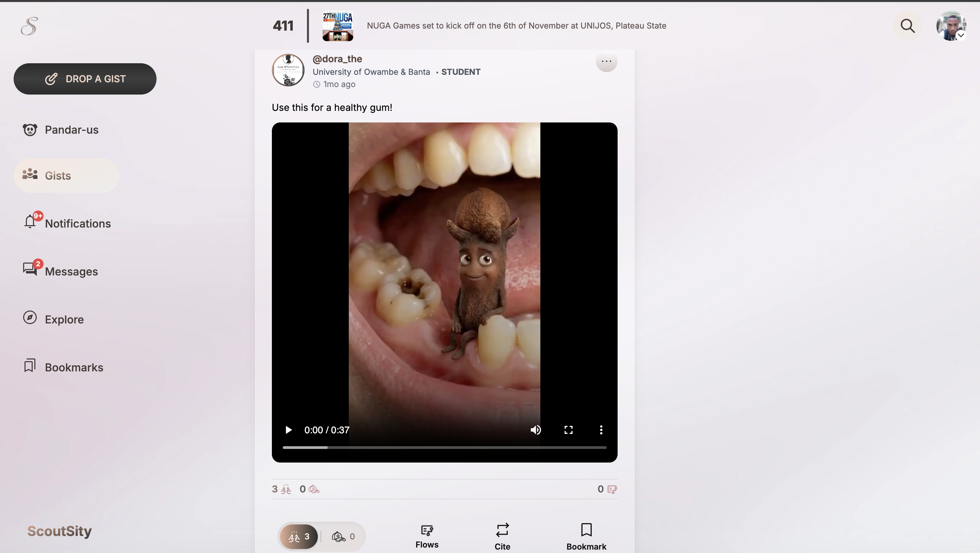Viewport: 980px width, 553px height.
Task: Click the post caption about healthy gum
Action: click(x=332, y=107)
